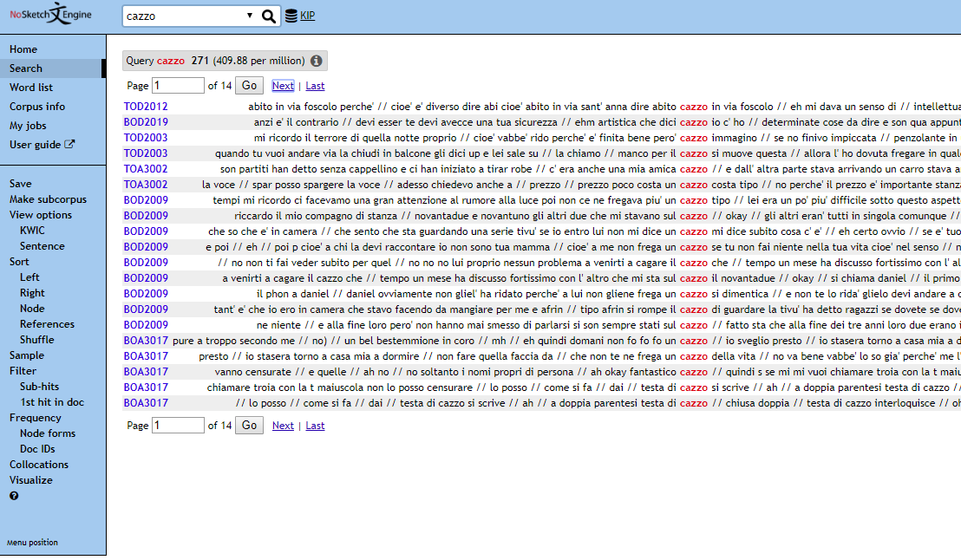
Task: Click the help question mark icon
Action: (14, 496)
